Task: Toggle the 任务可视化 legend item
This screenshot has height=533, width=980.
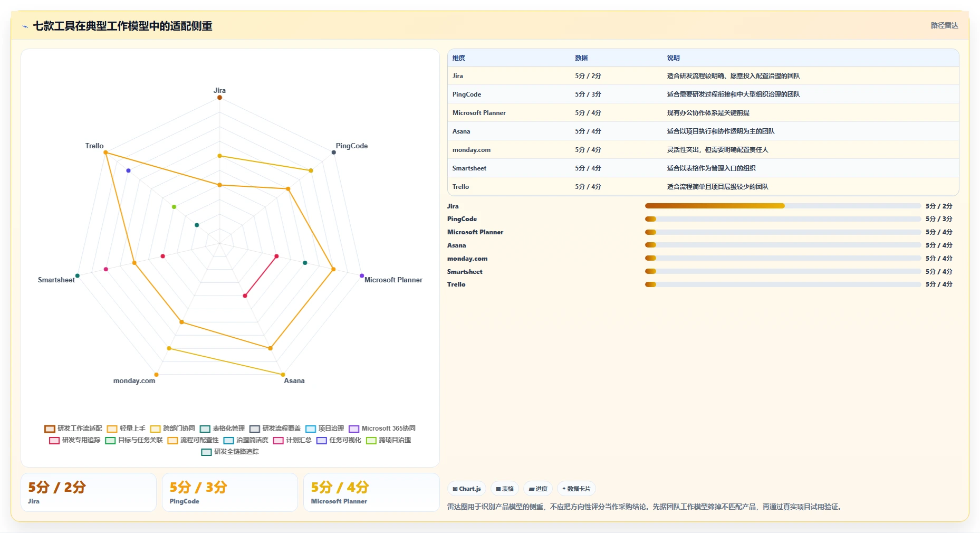Action: click(x=339, y=440)
